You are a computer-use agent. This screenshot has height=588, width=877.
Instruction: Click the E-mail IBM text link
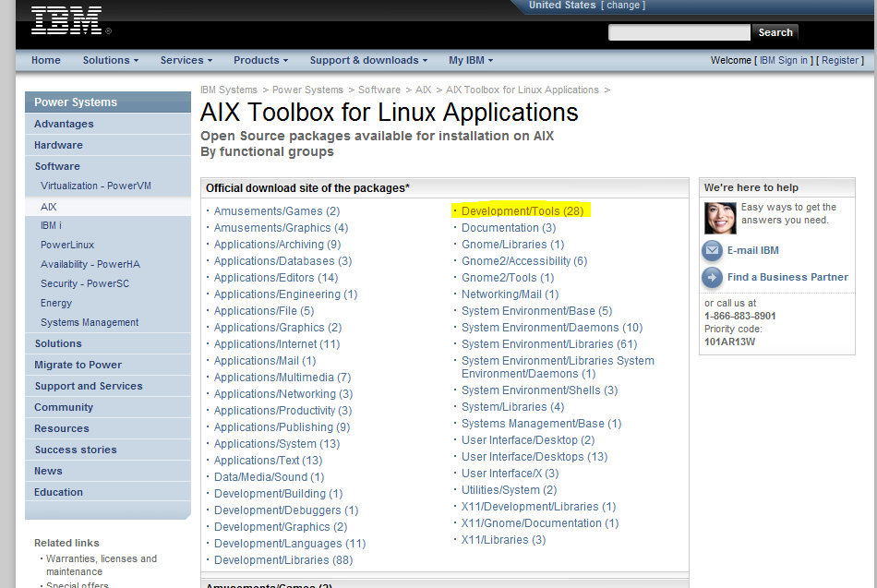click(x=752, y=251)
